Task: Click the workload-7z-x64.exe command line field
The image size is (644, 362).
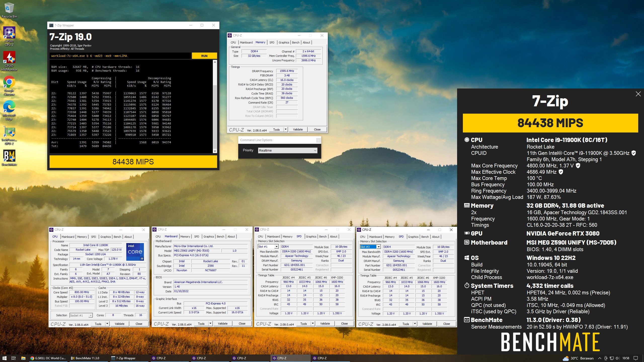Action: pos(120,56)
